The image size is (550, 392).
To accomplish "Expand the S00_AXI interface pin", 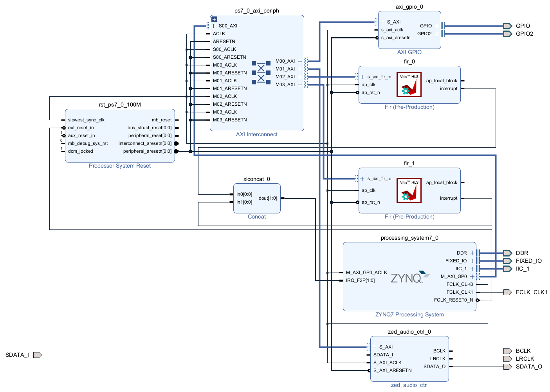I will click(214, 26).
